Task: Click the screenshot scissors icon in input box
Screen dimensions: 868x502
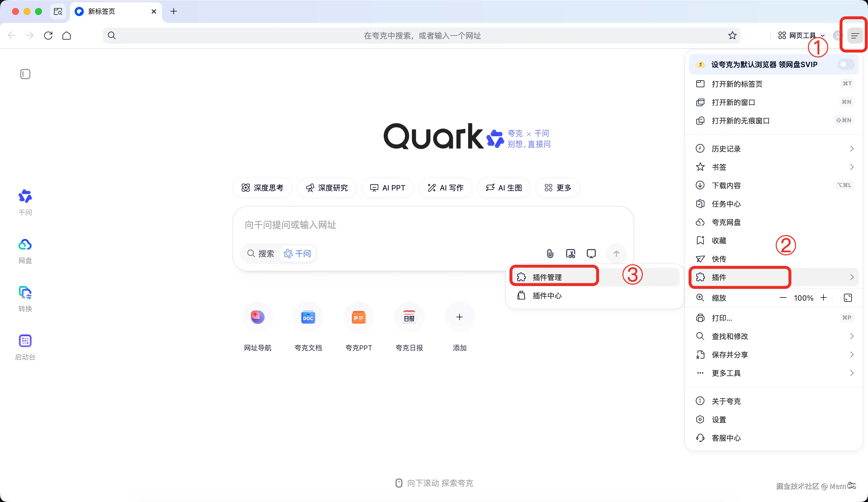Action: pos(570,254)
